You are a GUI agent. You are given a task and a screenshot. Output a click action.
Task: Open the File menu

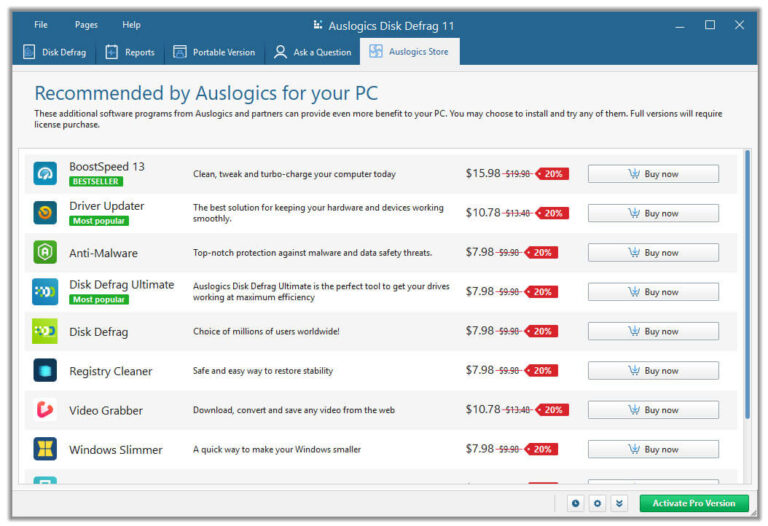tap(41, 24)
